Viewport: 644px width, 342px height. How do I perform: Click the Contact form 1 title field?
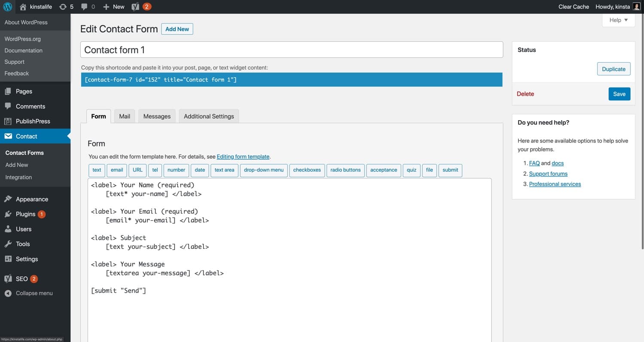pyautogui.click(x=292, y=49)
